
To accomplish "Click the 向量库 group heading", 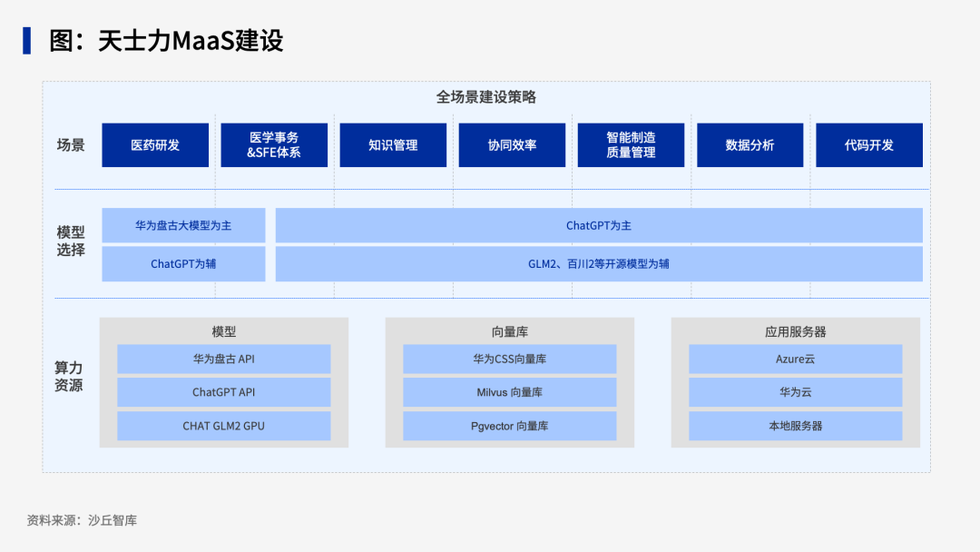I will [509, 332].
